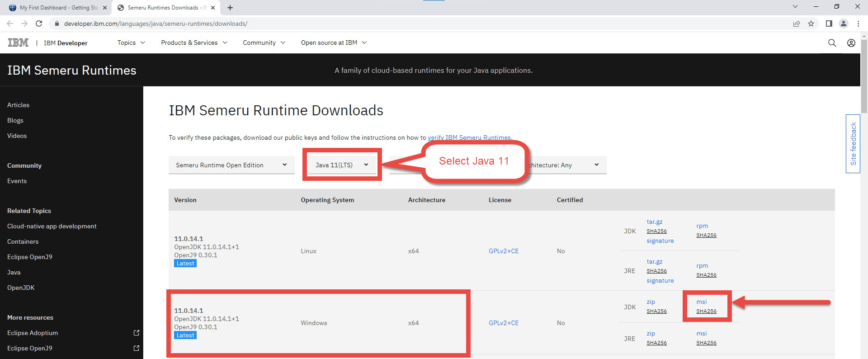The width and height of the screenshot is (868, 359).
Task: Open the Java related topic
Action: click(x=14, y=272)
